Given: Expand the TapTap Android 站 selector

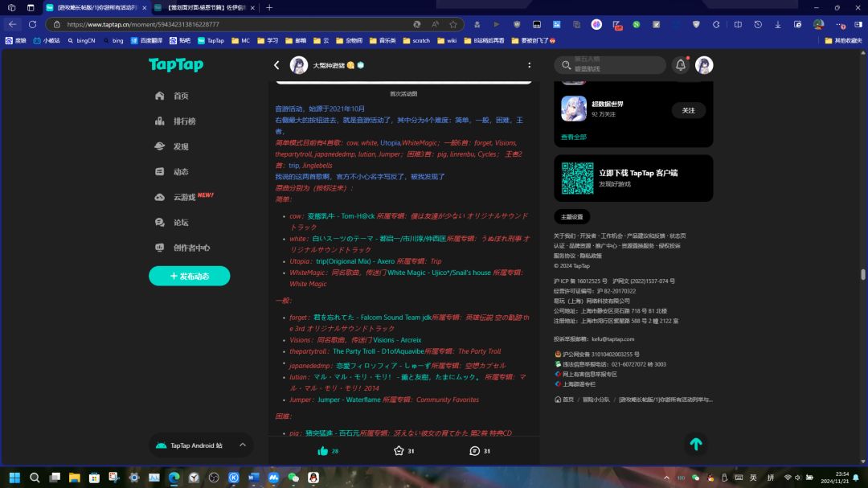Looking at the screenshot, I should click(201, 445).
